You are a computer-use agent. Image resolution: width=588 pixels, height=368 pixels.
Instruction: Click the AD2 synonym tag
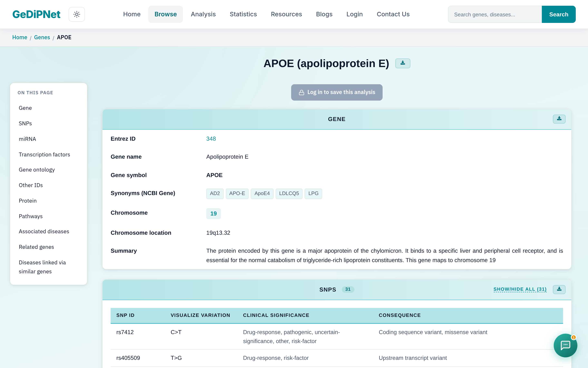[215, 193]
